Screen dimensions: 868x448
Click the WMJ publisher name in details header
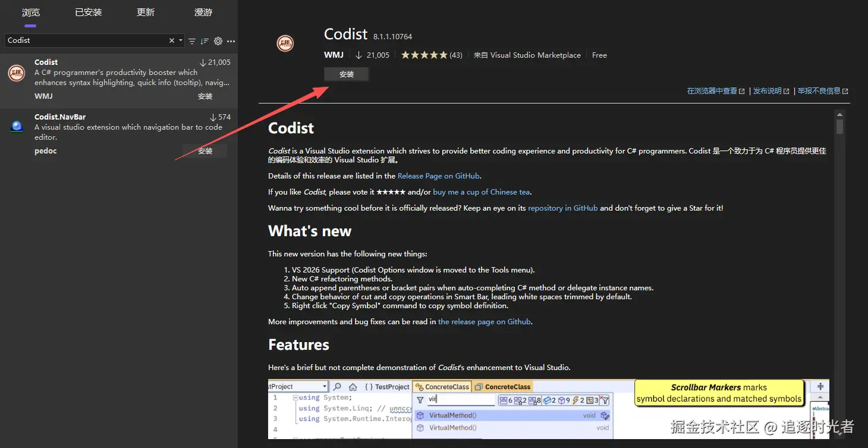pos(334,55)
